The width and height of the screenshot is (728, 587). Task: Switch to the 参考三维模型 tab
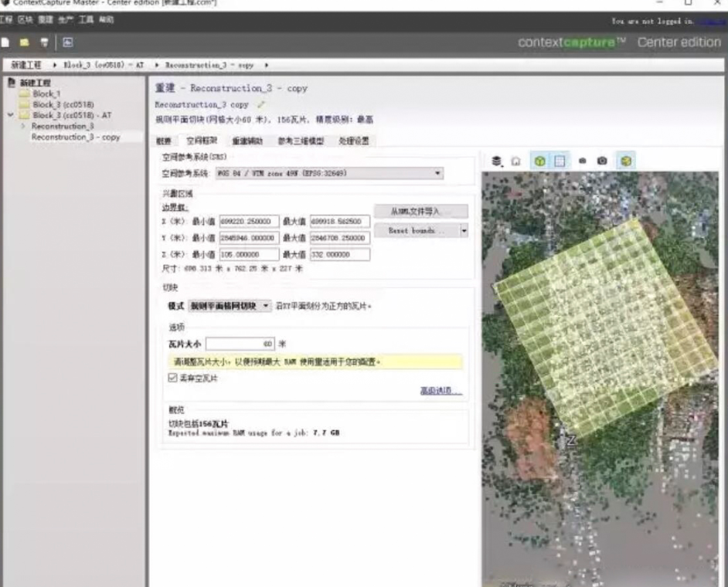(301, 141)
